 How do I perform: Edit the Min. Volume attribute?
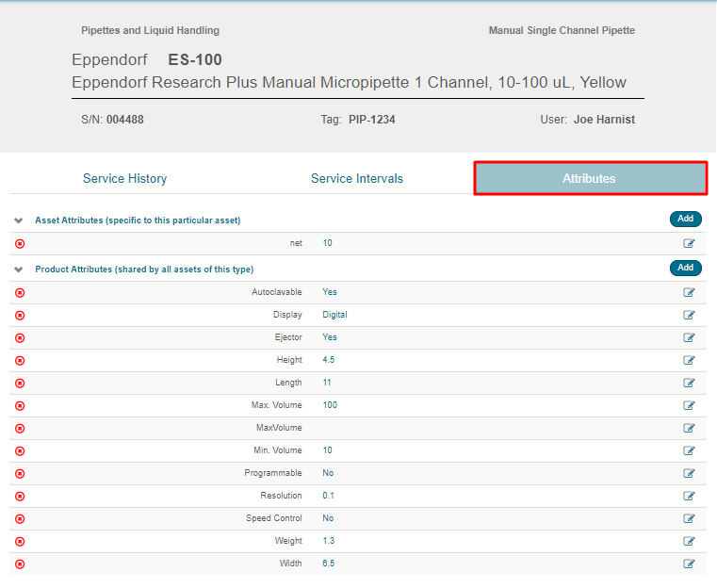point(689,450)
